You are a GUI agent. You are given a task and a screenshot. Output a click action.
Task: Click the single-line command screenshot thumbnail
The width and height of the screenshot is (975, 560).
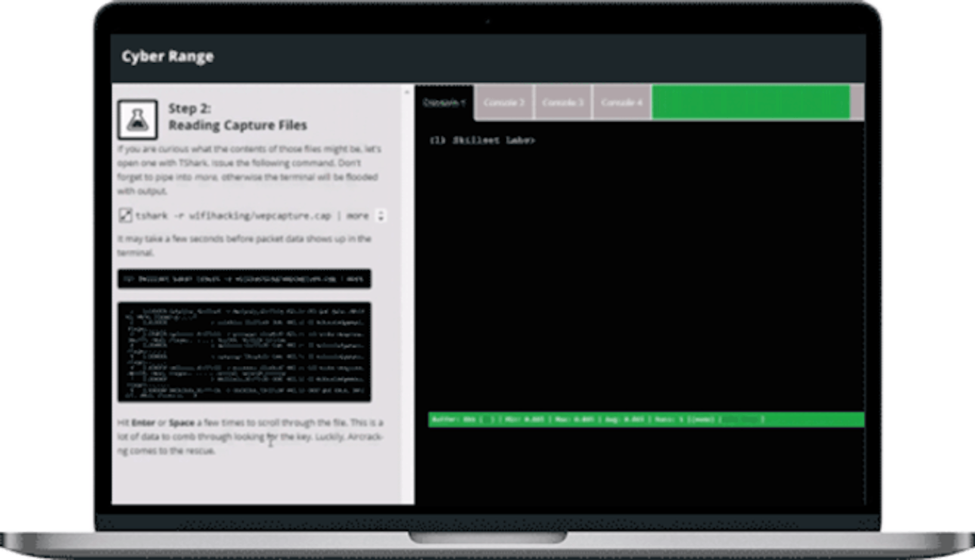(x=244, y=279)
